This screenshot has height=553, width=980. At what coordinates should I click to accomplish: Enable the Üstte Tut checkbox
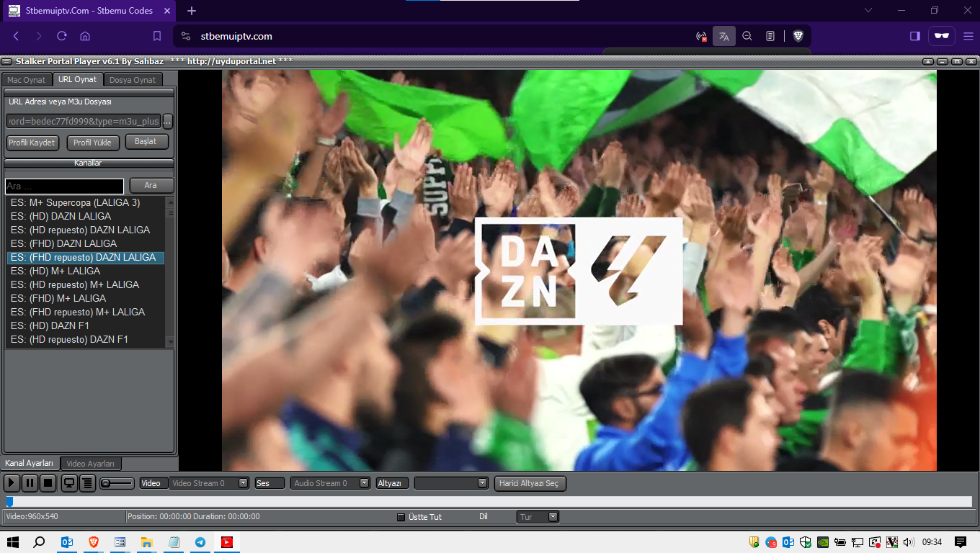click(401, 517)
